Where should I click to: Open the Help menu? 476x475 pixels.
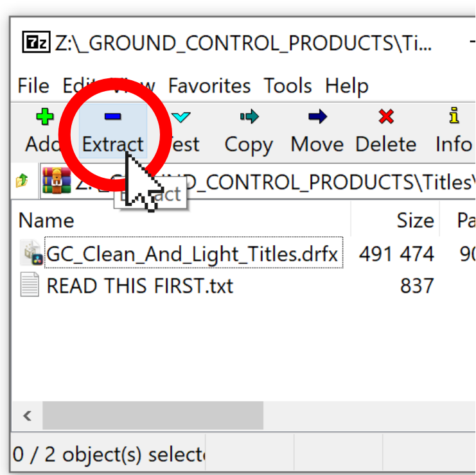(x=347, y=85)
